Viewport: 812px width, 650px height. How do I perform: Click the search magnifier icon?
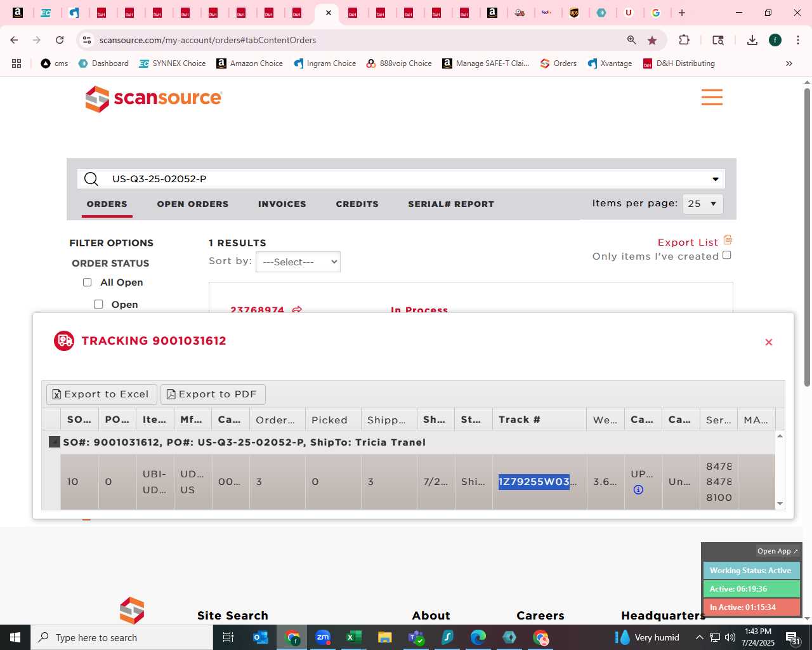point(91,179)
